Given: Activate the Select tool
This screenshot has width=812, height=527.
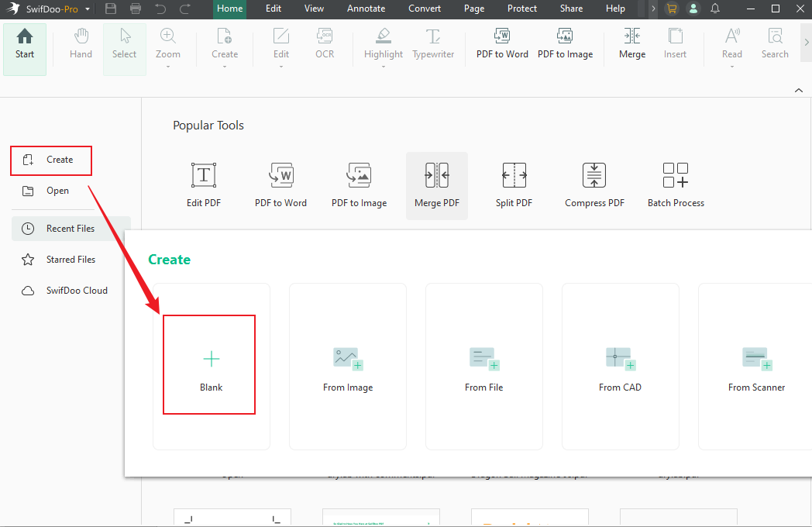Looking at the screenshot, I should pos(124,43).
